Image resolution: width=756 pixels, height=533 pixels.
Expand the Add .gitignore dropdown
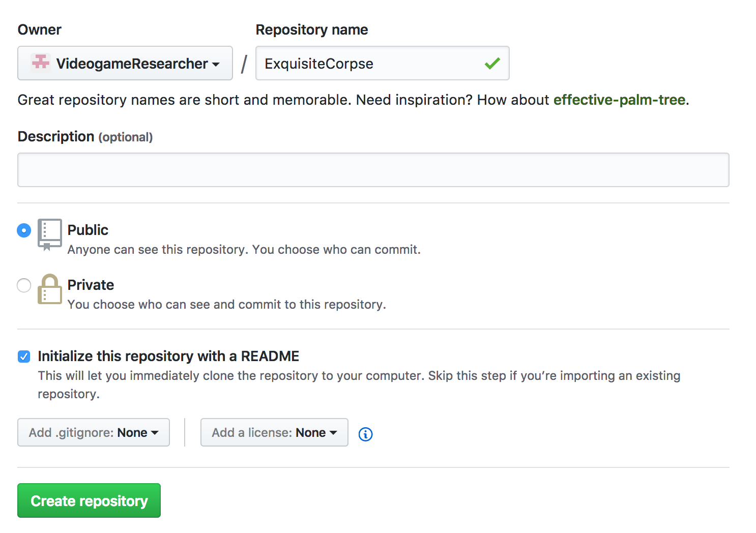coord(94,432)
